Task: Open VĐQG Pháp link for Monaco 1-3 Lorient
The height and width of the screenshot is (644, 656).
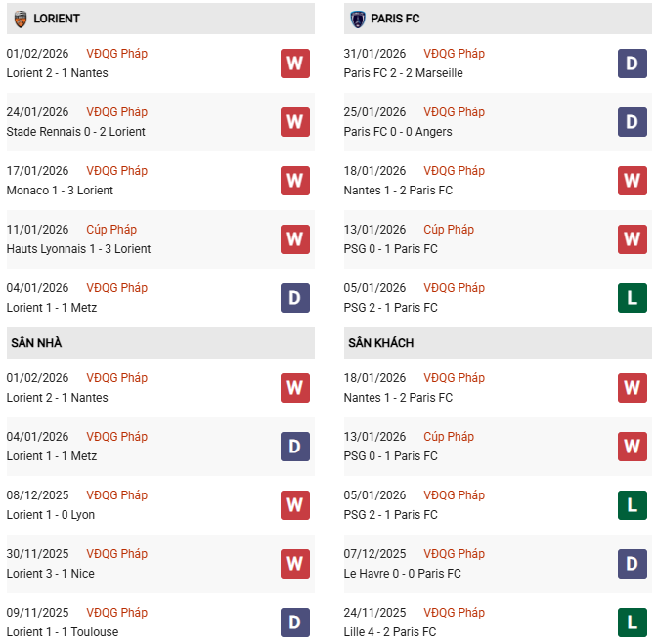Action: (x=117, y=171)
